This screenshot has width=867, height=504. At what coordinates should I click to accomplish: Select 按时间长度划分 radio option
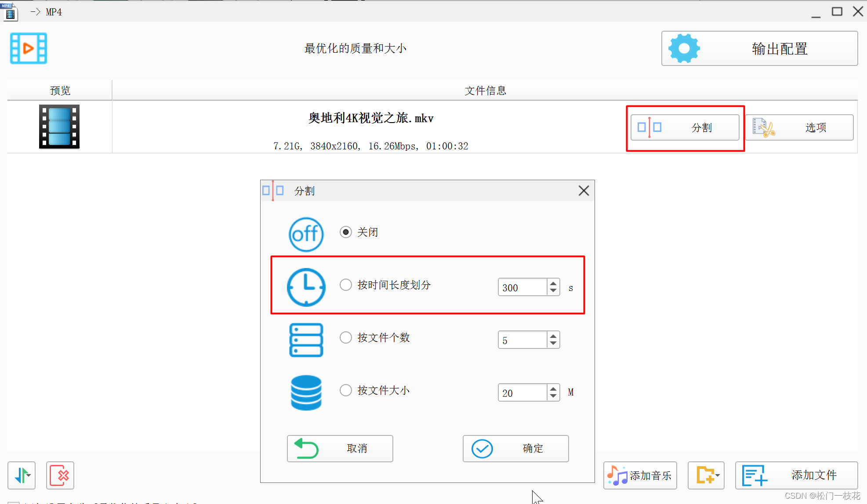pyautogui.click(x=346, y=285)
